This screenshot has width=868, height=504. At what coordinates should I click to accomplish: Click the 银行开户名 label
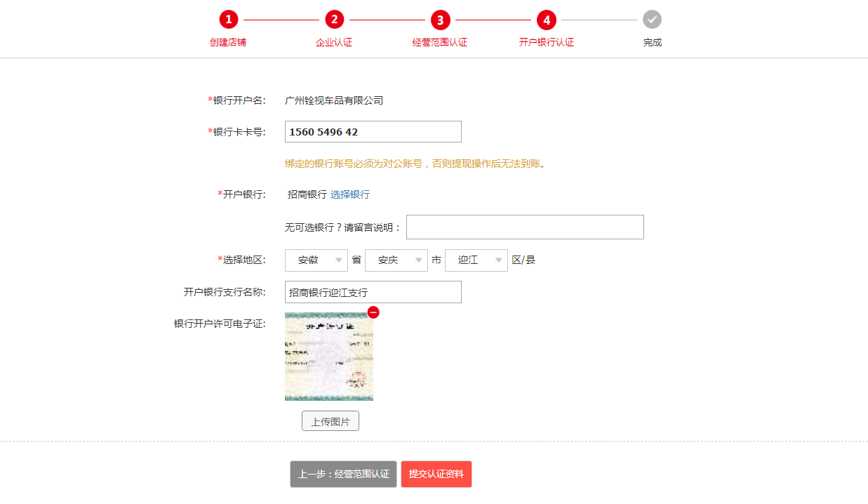click(x=237, y=100)
